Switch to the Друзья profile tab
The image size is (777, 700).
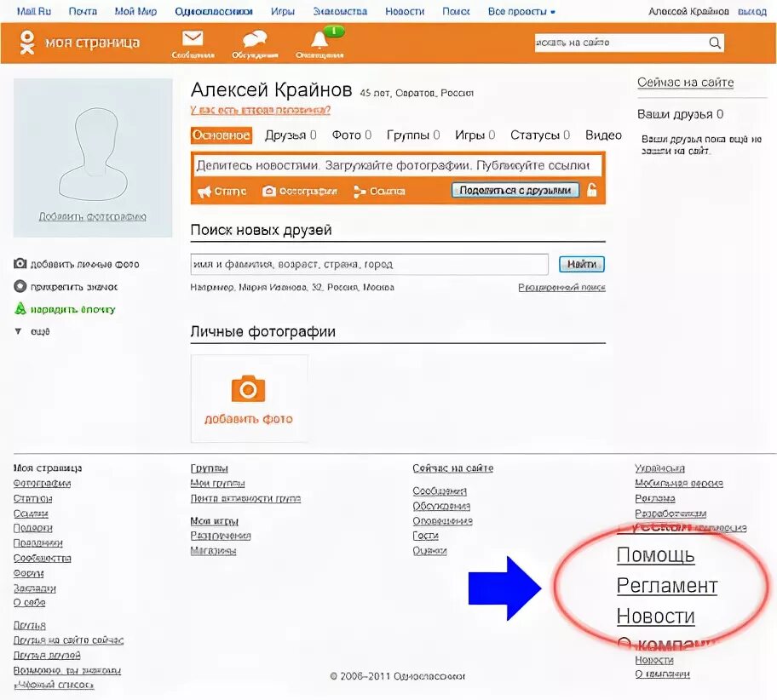point(291,135)
